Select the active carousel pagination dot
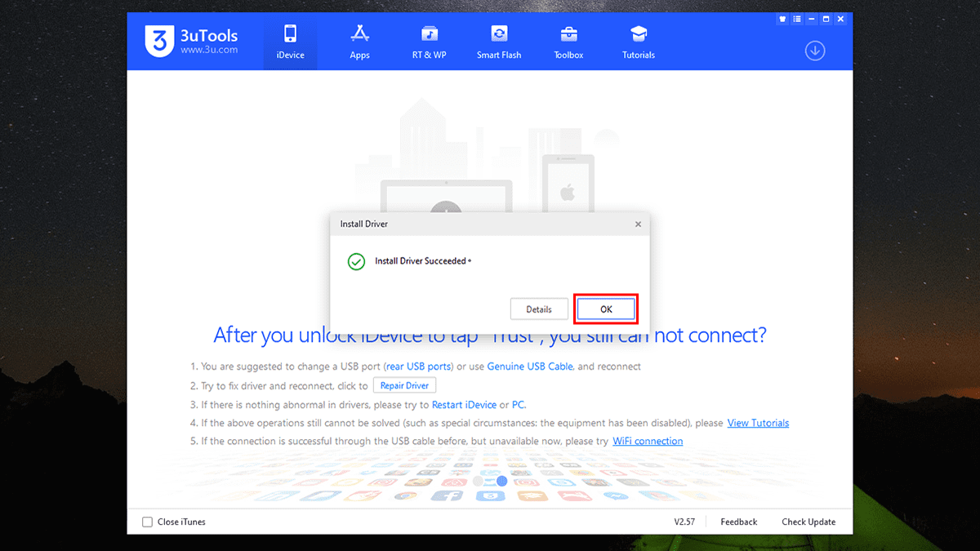The width and height of the screenshot is (980, 551). [501, 482]
